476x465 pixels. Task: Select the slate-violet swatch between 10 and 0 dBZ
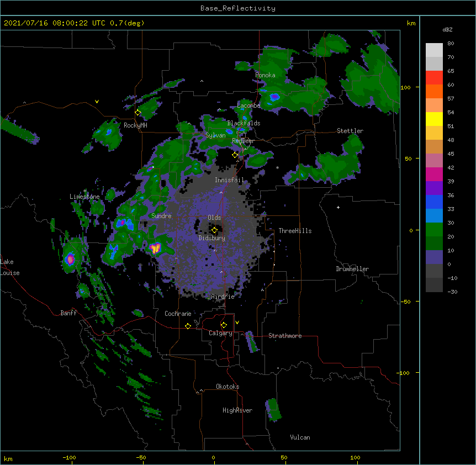tap(434, 257)
